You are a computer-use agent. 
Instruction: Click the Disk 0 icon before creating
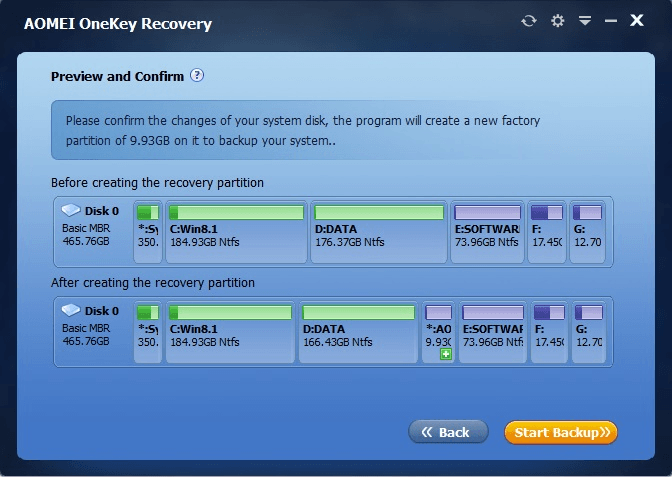click(x=71, y=210)
